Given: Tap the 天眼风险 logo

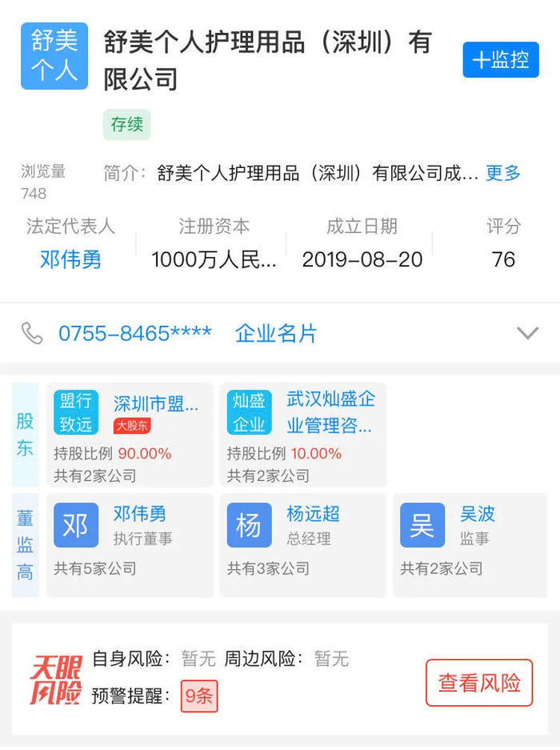Looking at the screenshot, I should 56,680.
